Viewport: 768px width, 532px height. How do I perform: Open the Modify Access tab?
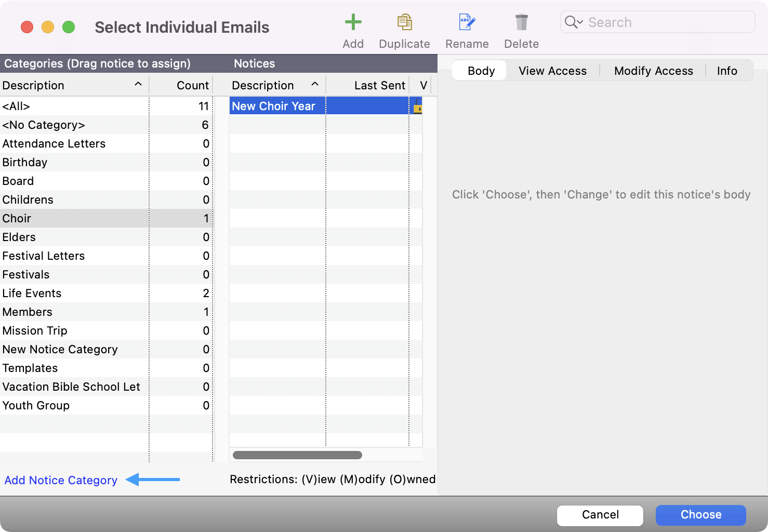point(653,71)
